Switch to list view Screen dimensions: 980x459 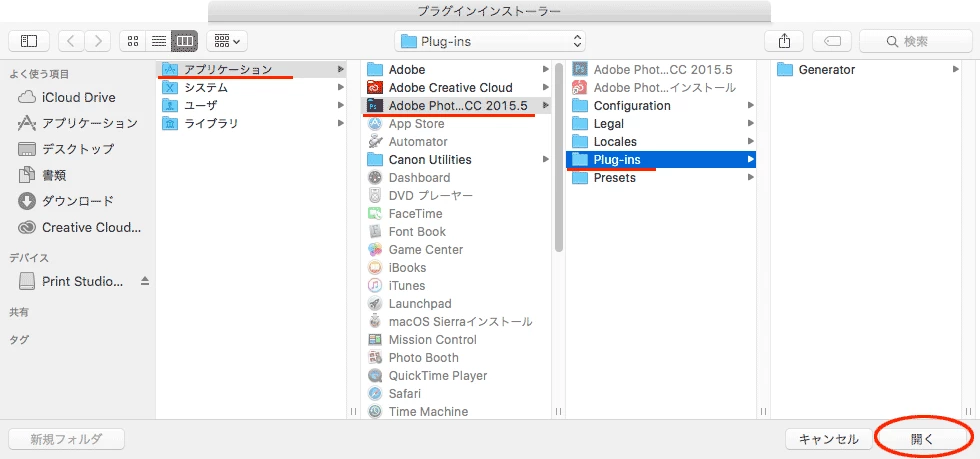tap(159, 41)
